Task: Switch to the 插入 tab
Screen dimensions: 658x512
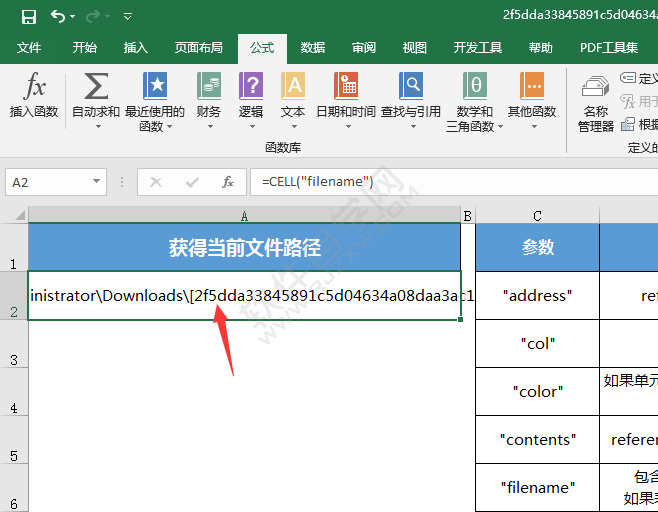Action: [x=136, y=48]
